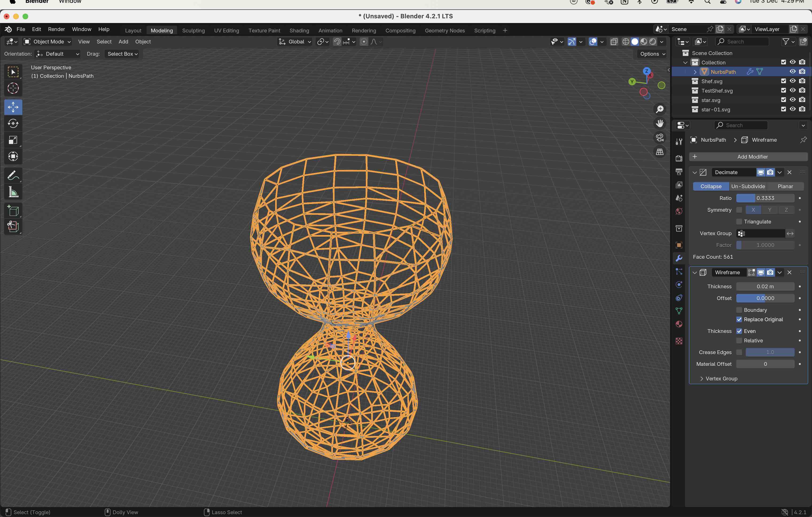Select the Add Cube tool
812x517 pixels.
(x=13, y=211)
